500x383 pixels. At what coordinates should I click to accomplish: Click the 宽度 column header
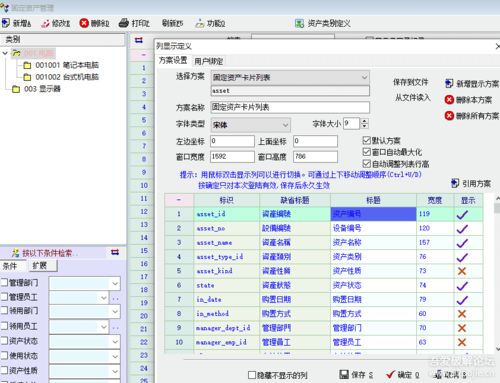(x=435, y=200)
